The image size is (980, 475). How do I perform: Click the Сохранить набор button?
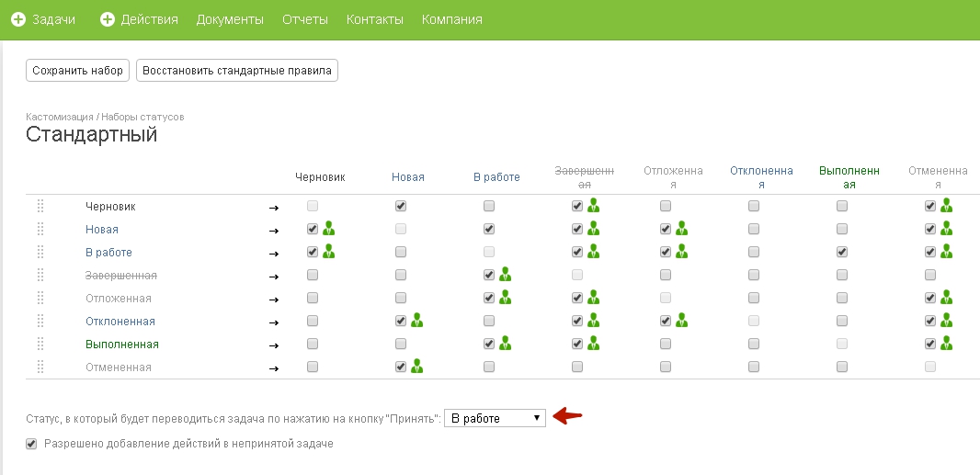77,71
